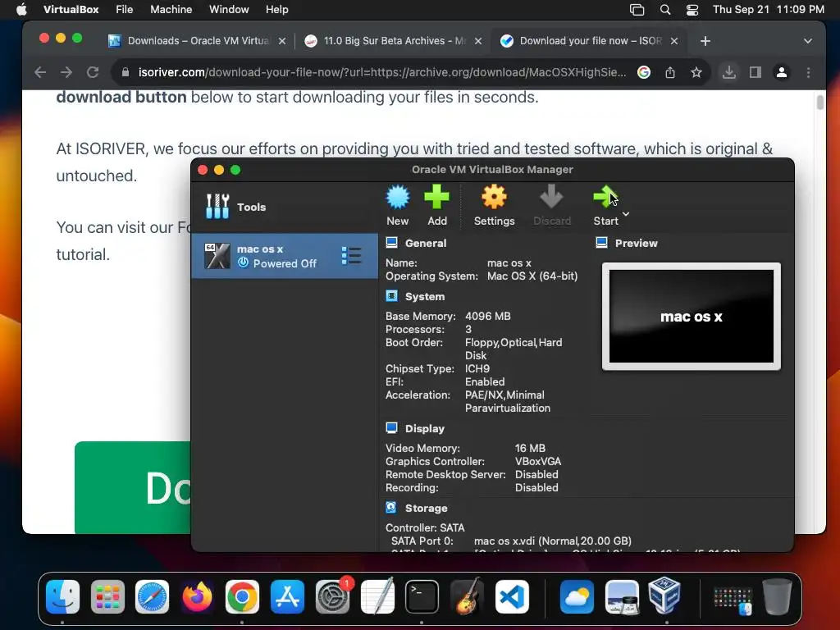Open the Window menu
The width and height of the screenshot is (840, 630).
click(x=229, y=10)
